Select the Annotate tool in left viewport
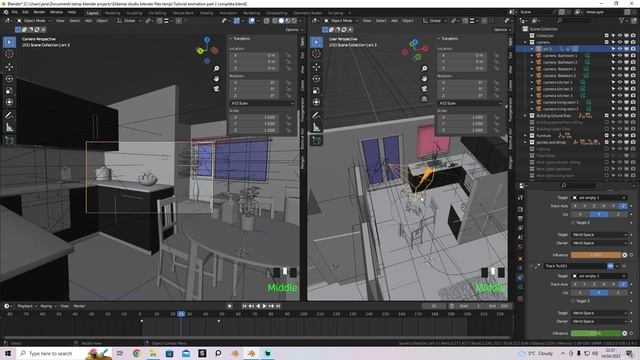640x360 pixels. [x=9, y=116]
